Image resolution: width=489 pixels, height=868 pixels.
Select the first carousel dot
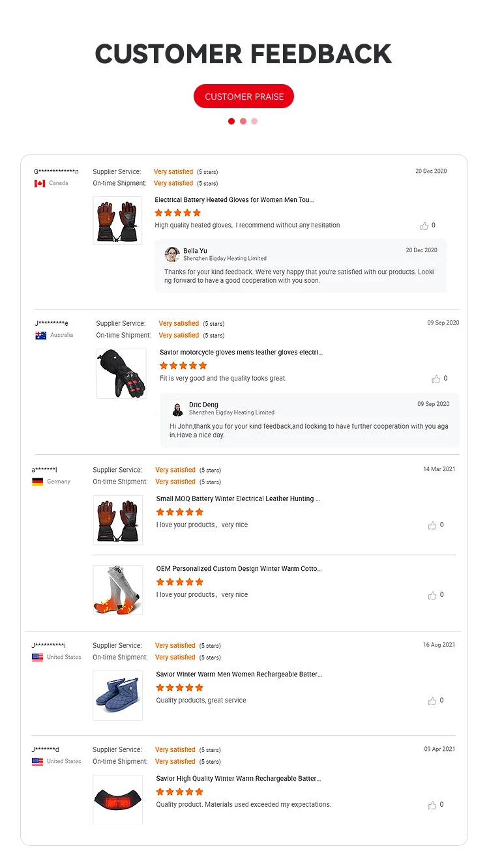point(231,121)
